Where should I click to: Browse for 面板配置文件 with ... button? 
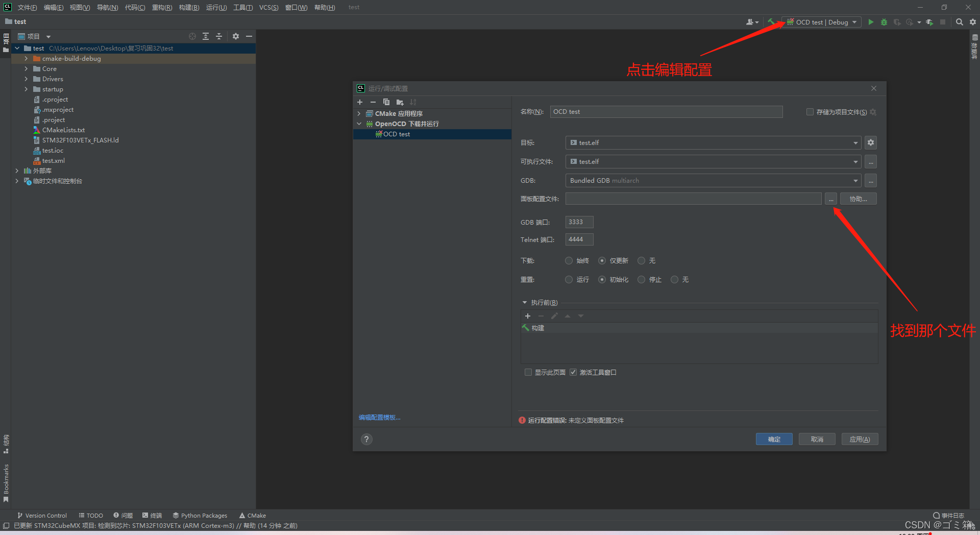pyautogui.click(x=831, y=199)
